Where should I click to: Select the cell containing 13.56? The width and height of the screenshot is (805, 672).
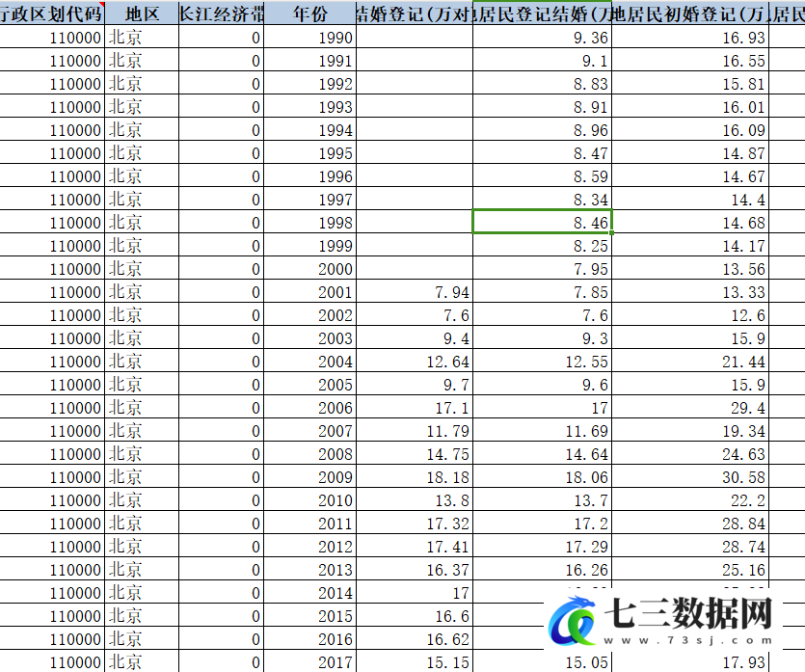point(690,268)
